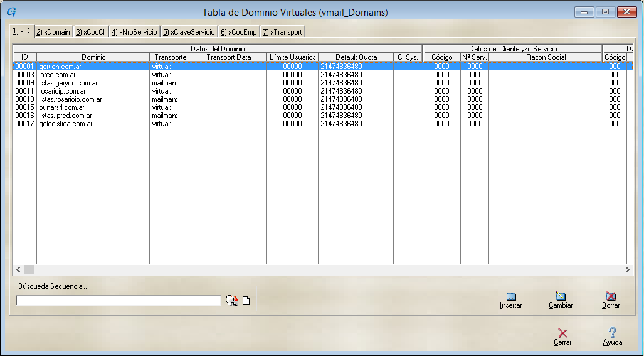
Task: Switch to the 5) xClaveServicio tab
Action: point(189,32)
